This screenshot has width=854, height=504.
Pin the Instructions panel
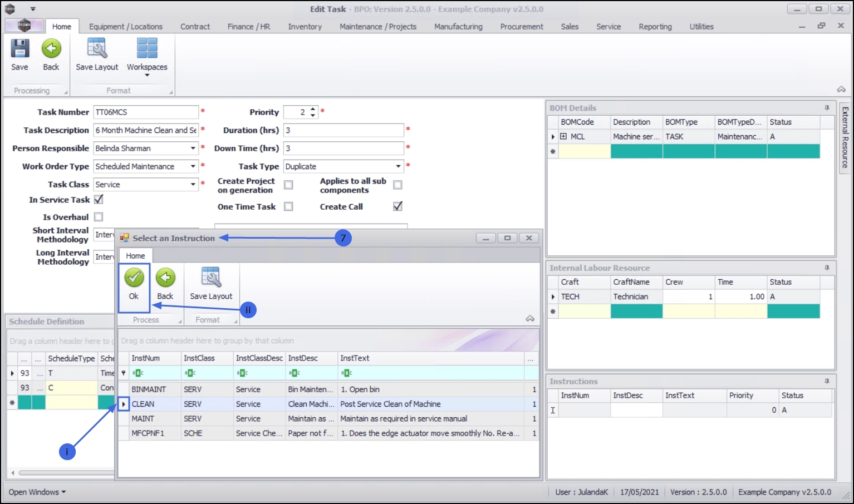point(827,382)
